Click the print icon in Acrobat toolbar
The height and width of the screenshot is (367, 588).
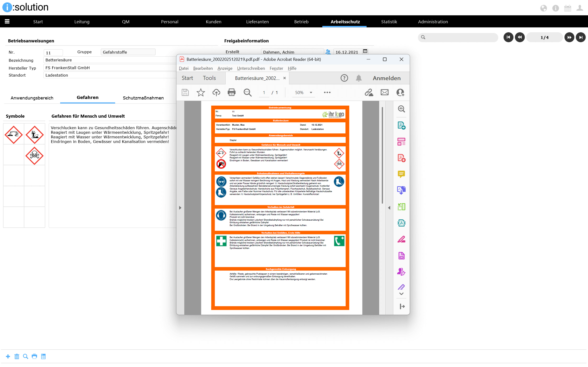231,92
